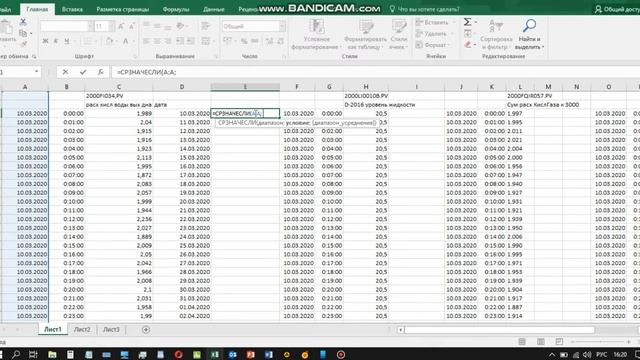Viewport: 640px width, 360px height.
Task: Click the percent style icon
Action: tap(244, 41)
